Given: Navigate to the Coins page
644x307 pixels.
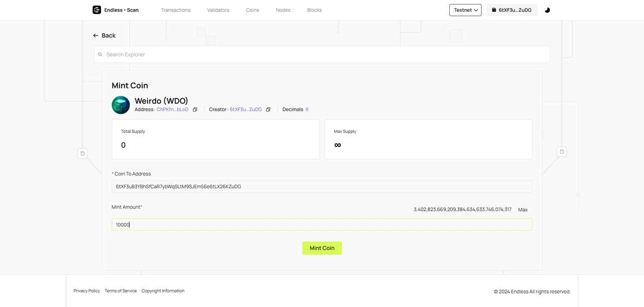Looking at the screenshot, I should pos(253,10).
